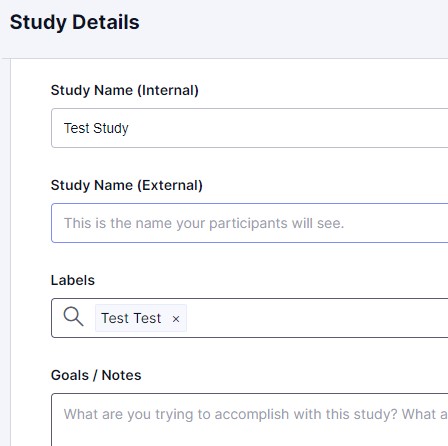
Task: Click the Study Name (Internal) field label
Action: coord(125,90)
